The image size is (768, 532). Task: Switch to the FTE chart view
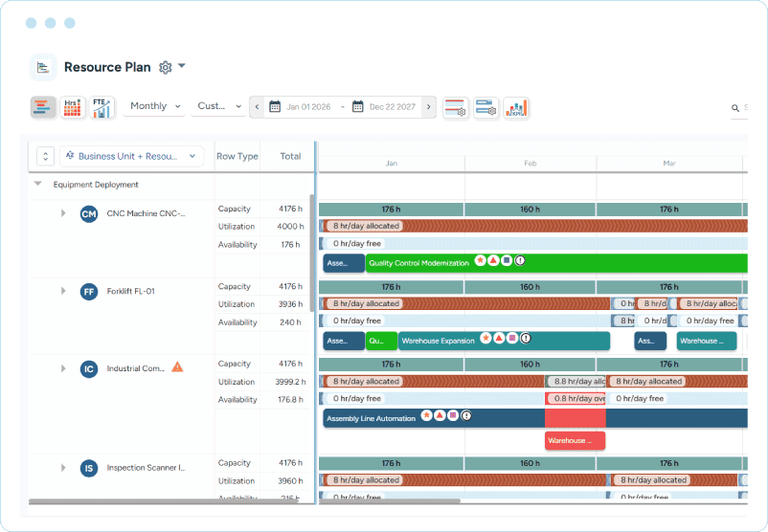point(102,107)
